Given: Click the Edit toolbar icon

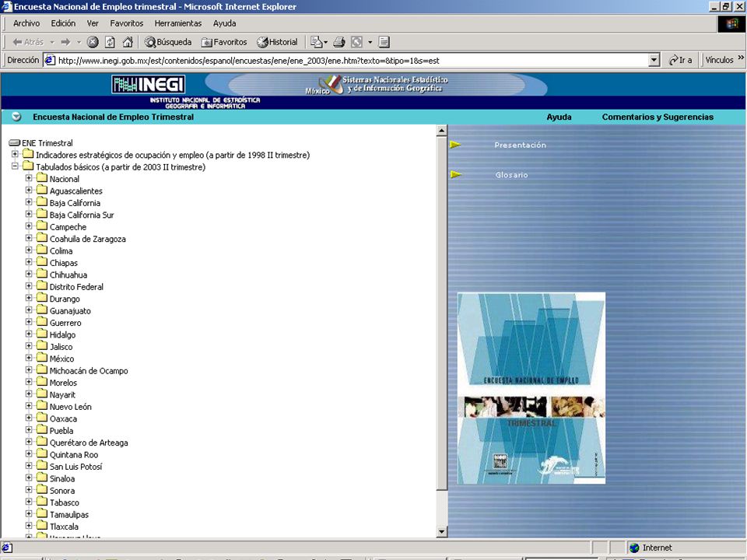Looking at the screenshot, I should pos(356,42).
